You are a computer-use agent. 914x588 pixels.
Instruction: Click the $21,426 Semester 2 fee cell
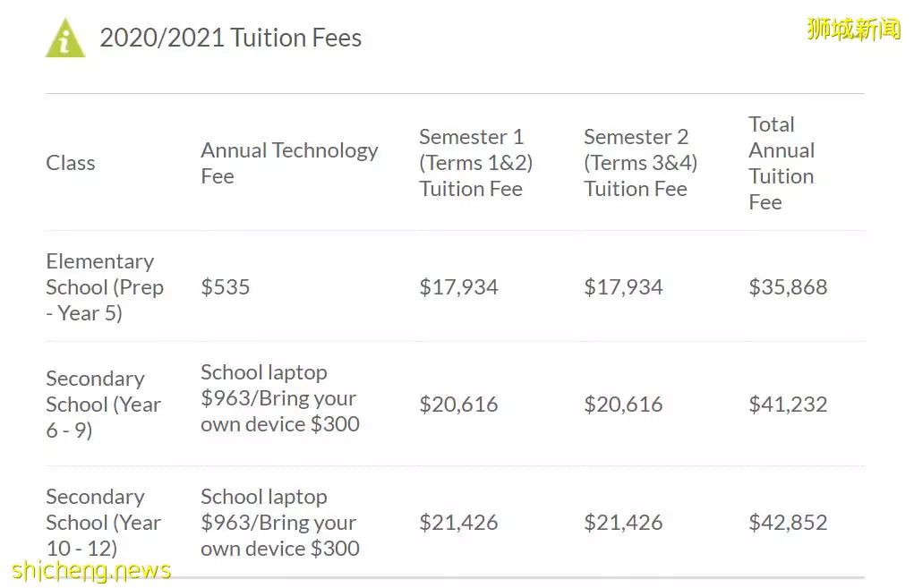click(623, 522)
